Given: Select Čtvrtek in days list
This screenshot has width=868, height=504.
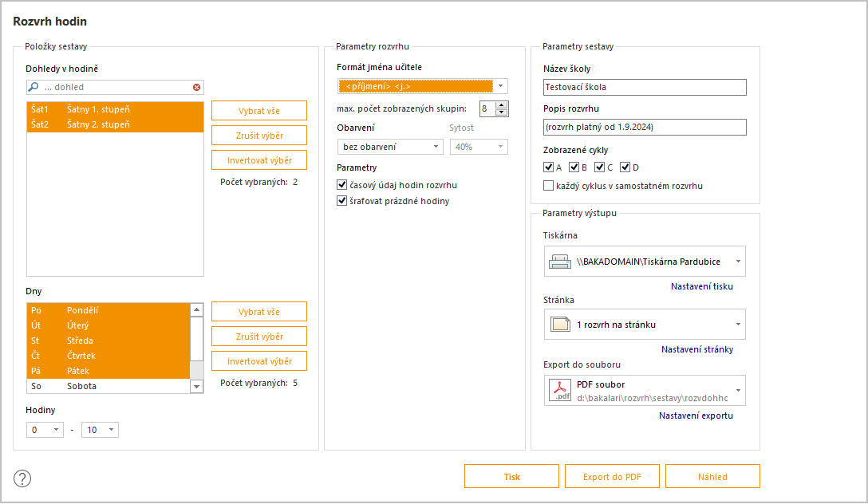Looking at the screenshot, I should tap(108, 356).
